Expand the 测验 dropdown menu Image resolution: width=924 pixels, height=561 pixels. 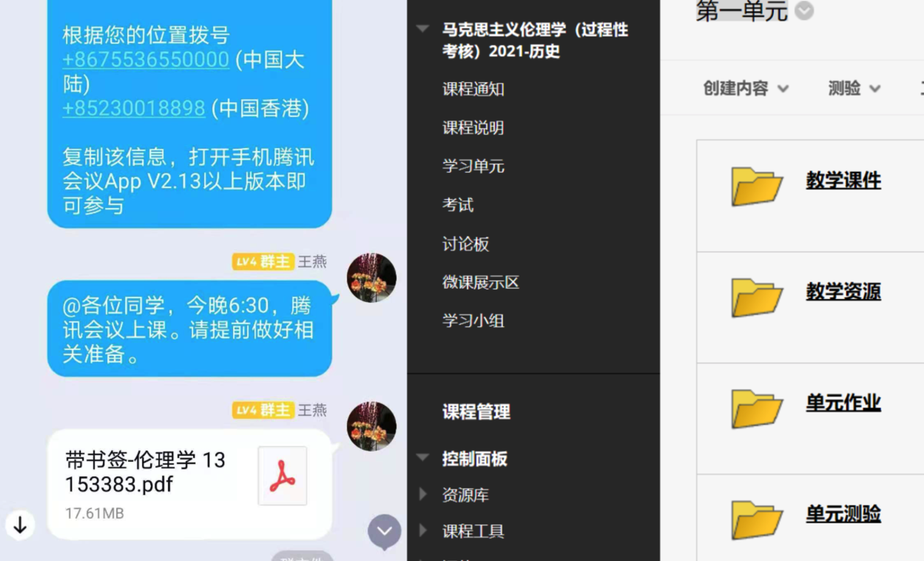tap(854, 88)
